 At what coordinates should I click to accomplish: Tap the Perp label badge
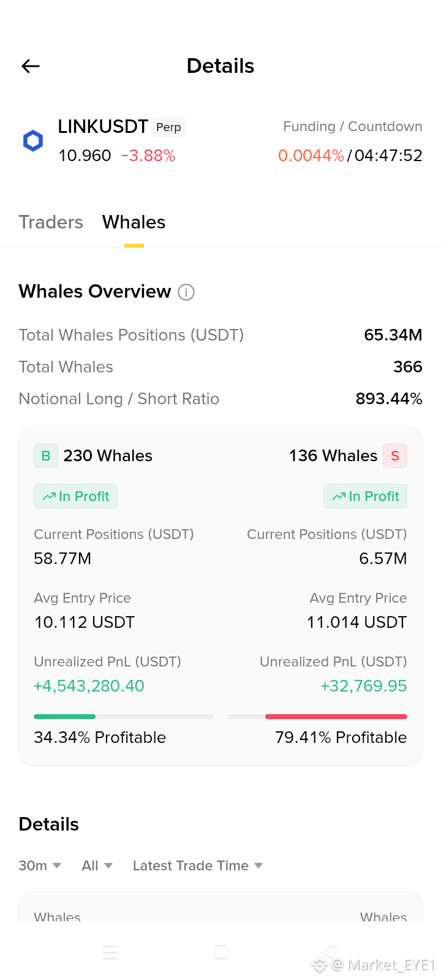(168, 127)
